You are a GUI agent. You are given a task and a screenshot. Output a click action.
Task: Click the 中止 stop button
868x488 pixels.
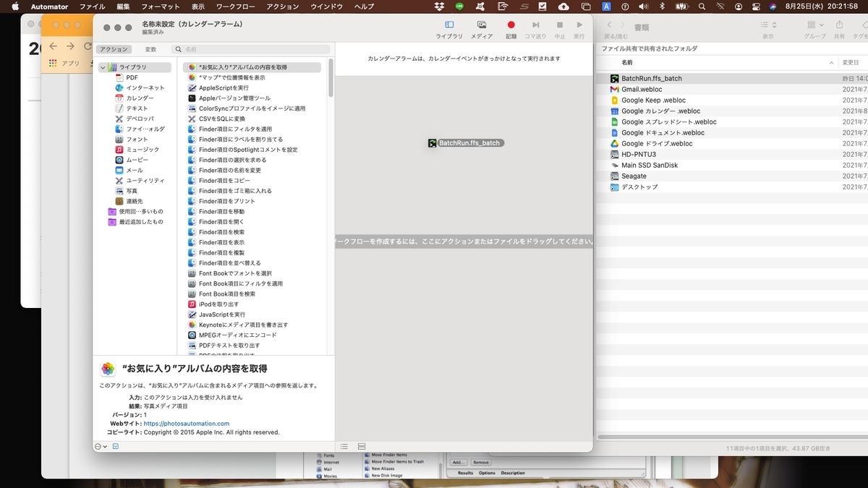pyautogui.click(x=560, y=29)
